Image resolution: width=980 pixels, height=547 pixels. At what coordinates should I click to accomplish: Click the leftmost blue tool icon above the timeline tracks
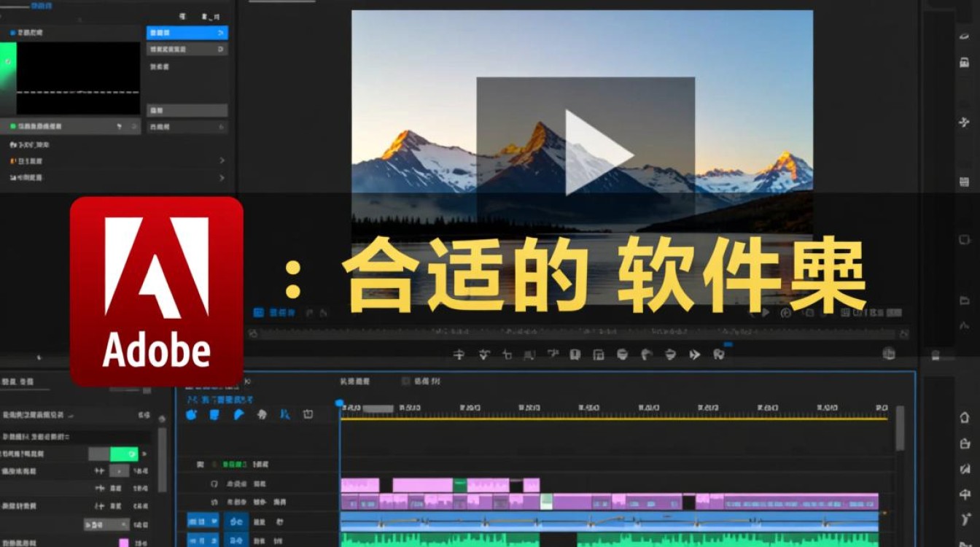click(x=191, y=414)
